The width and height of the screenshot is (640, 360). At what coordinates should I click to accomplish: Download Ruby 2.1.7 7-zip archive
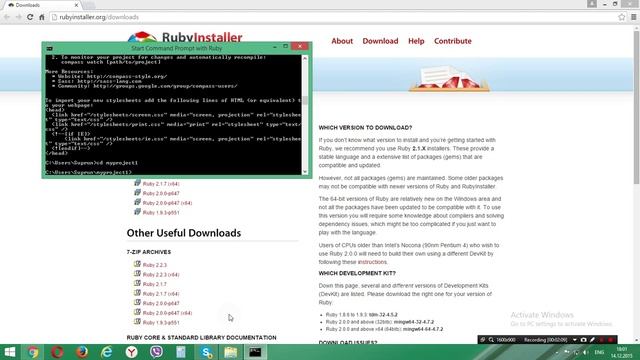155,284
